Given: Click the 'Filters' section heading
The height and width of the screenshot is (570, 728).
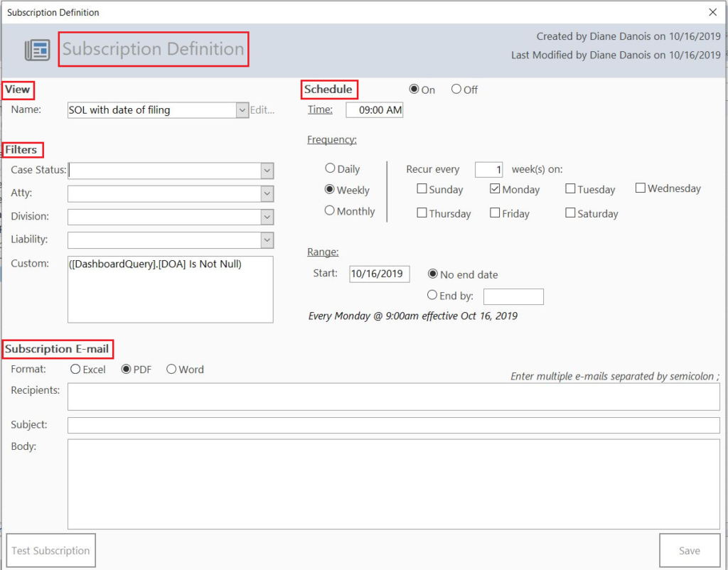Looking at the screenshot, I should point(21,149).
